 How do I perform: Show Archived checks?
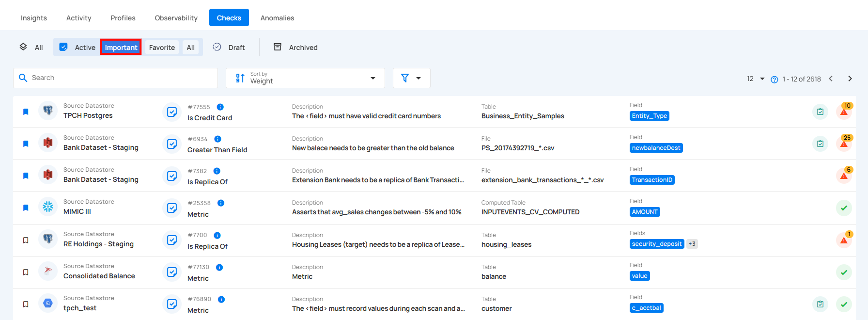pyautogui.click(x=295, y=47)
